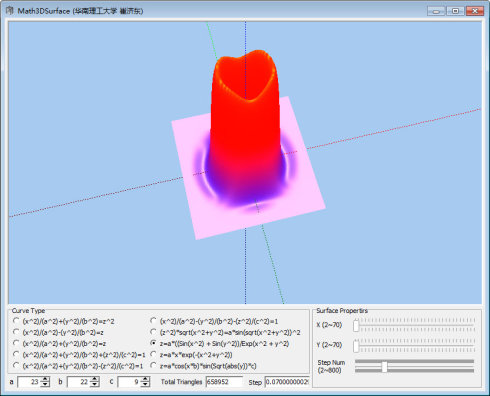Click the X (2~70) slider thumb
Image resolution: width=490 pixels, height=396 pixels.
(x=356, y=325)
